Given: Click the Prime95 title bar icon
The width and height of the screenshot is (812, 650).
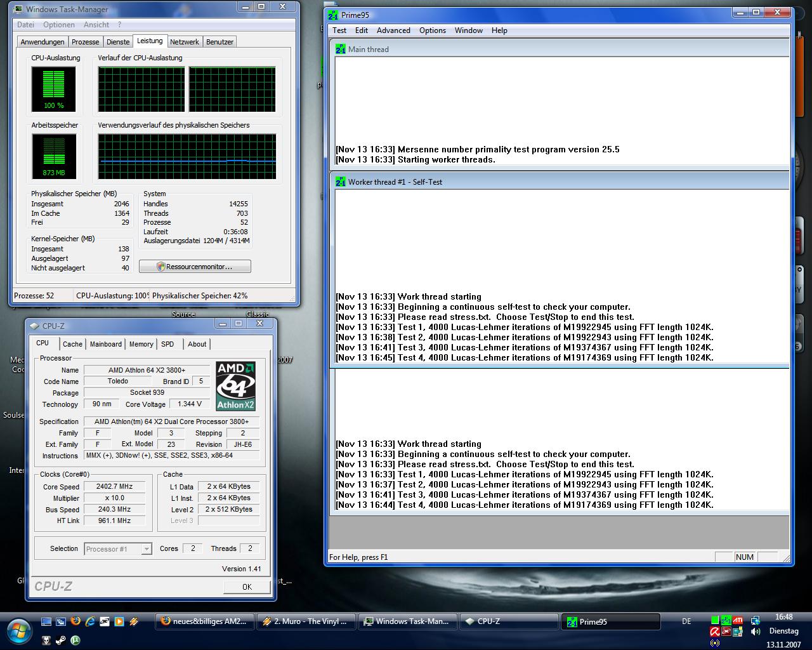Looking at the screenshot, I should tap(334, 15).
